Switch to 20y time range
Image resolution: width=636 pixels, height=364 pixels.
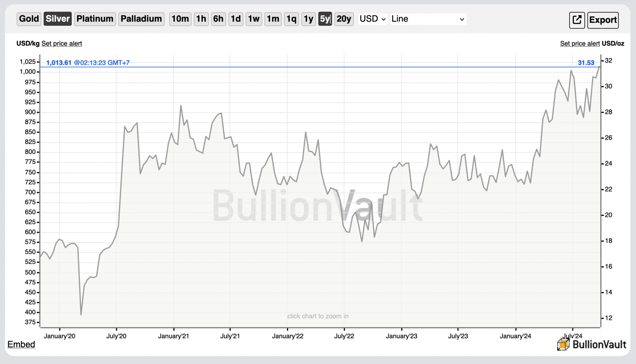coord(344,19)
